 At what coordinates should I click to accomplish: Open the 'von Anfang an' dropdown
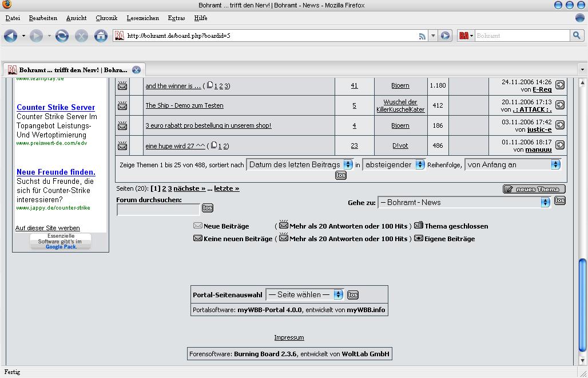pyautogui.click(x=512, y=165)
